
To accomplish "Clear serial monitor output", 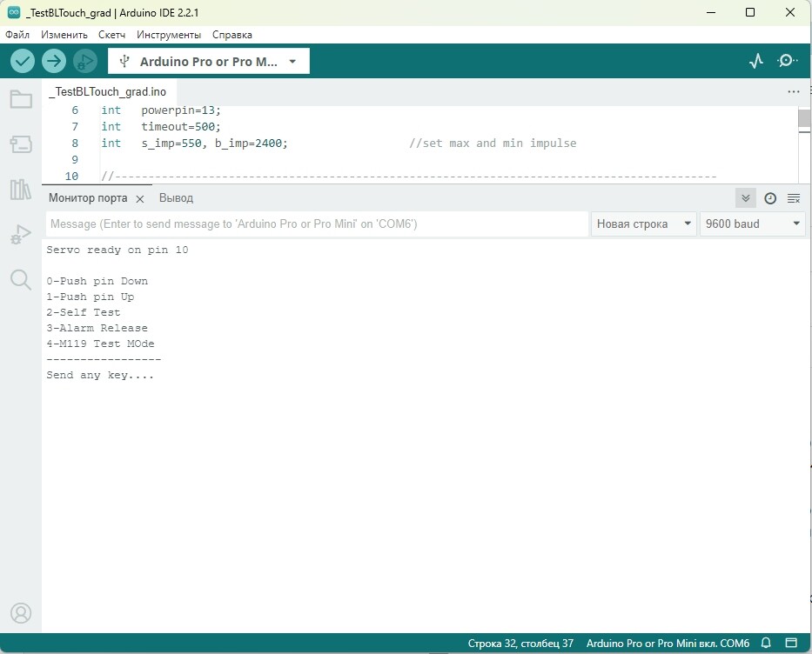I will pos(794,198).
